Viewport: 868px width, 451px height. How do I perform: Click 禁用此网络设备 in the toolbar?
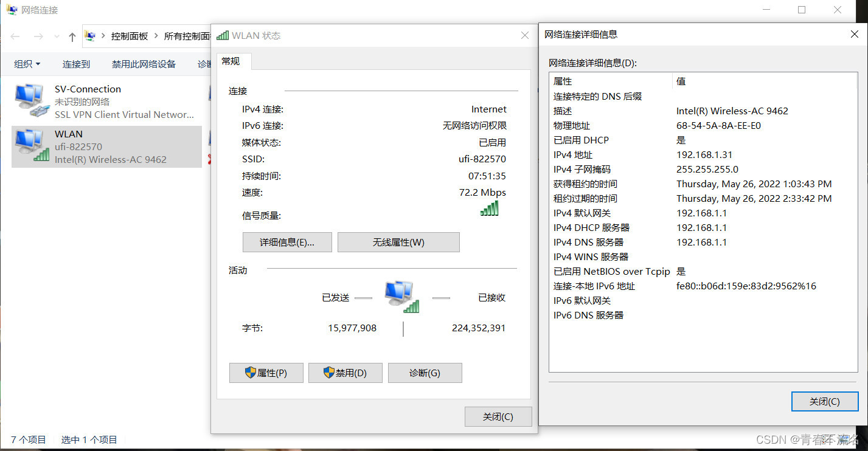pyautogui.click(x=144, y=63)
